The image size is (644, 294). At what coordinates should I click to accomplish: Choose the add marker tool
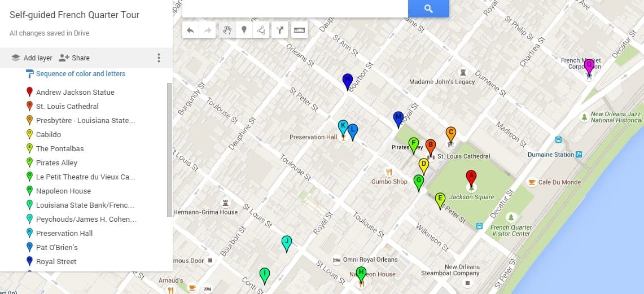click(244, 30)
